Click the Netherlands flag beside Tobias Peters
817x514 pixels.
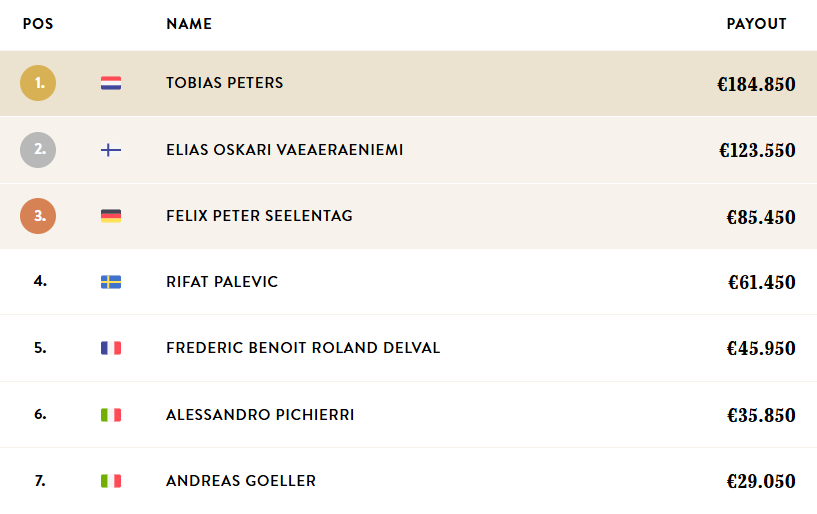pyautogui.click(x=111, y=84)
